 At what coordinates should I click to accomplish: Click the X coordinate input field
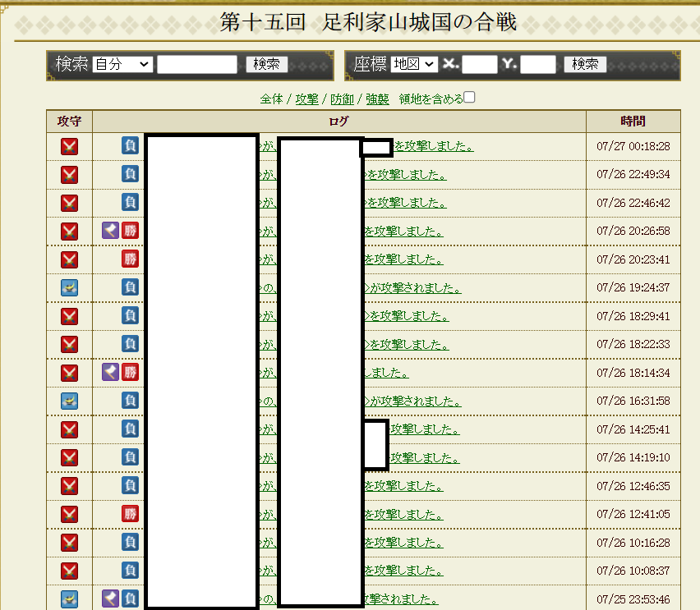tap(480, 62)
